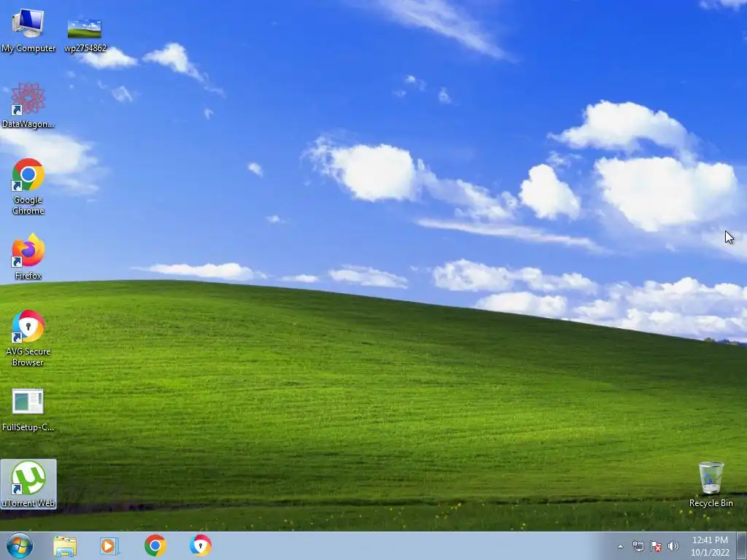Launch Google Chrome from the taskbar
747x560 pixels.
[x=155, y=545]
